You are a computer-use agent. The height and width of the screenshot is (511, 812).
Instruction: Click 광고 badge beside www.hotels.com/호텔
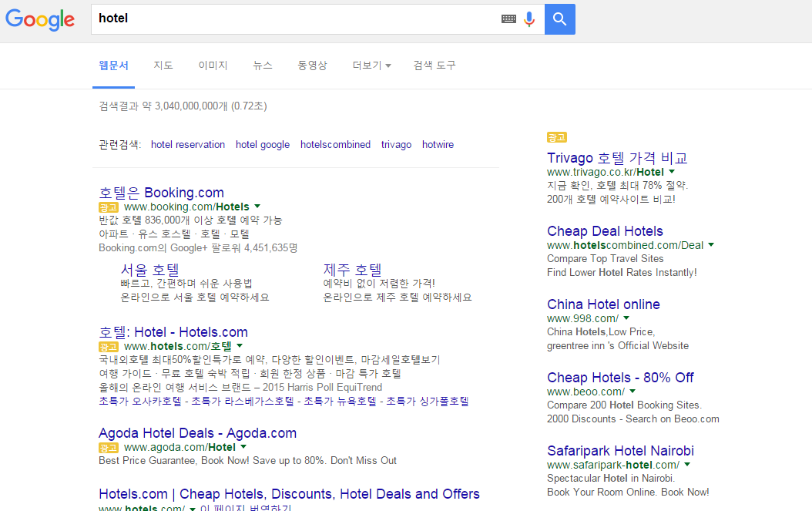[108, 347]
